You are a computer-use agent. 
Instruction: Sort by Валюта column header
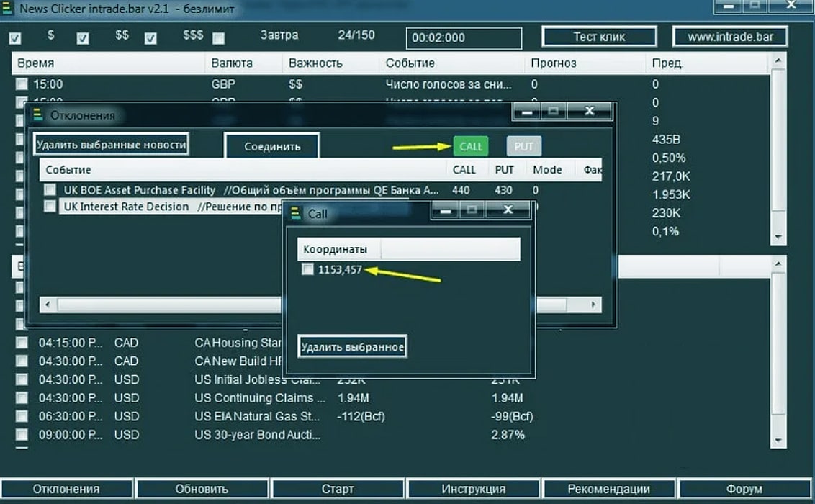coord(232,63)
